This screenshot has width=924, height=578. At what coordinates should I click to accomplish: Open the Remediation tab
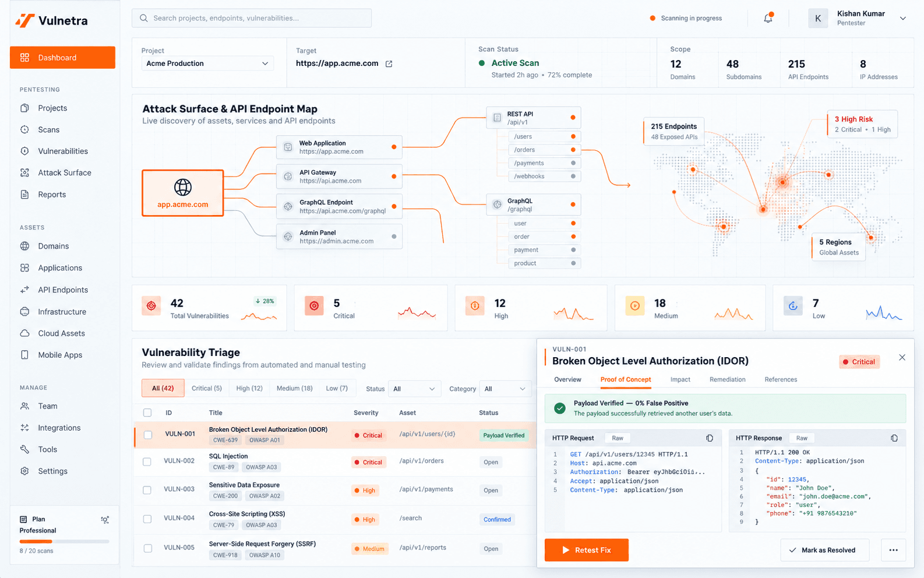pyautogui.click(x=727, y=379)
